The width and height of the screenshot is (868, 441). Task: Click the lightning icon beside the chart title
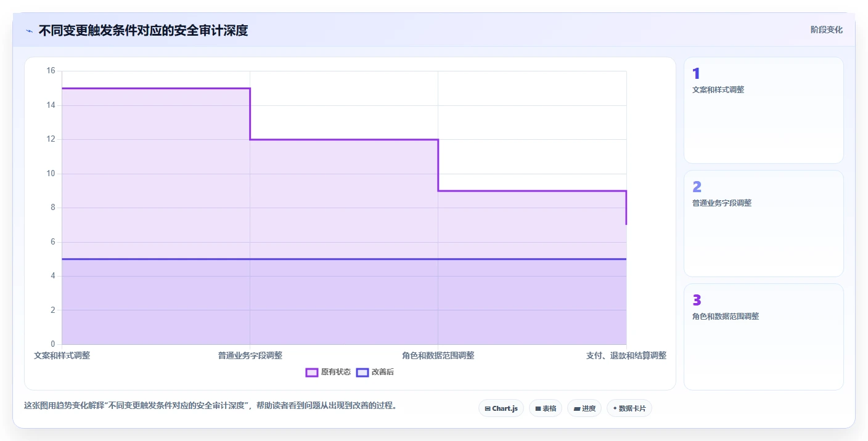(x=29, y=31)
